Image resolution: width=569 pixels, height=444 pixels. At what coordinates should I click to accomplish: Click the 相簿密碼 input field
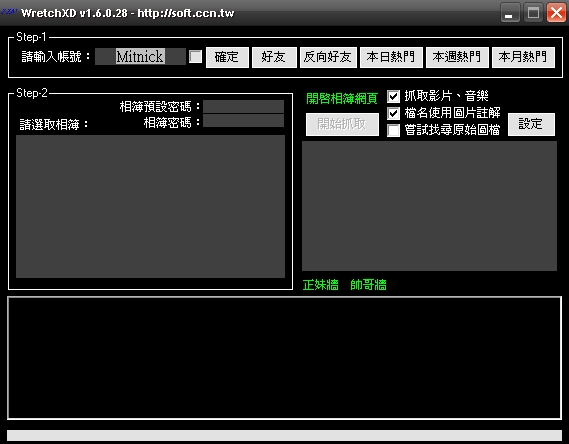pos(243,121)
